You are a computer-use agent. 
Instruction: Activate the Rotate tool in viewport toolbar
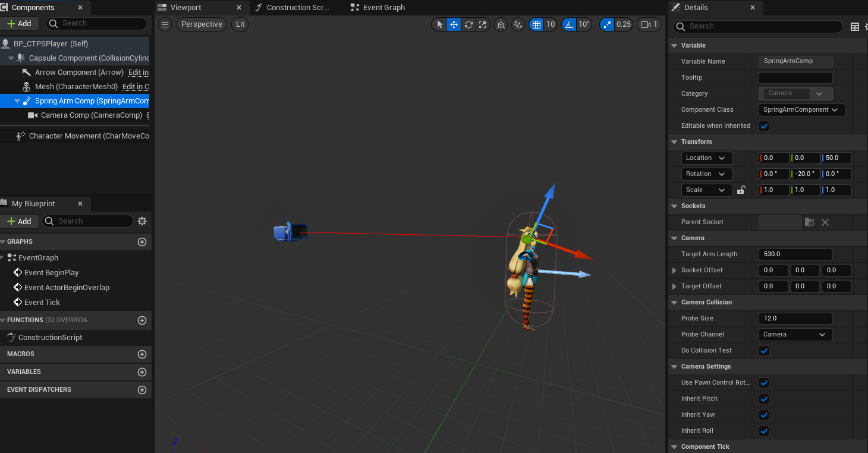(x=468, y=24)
